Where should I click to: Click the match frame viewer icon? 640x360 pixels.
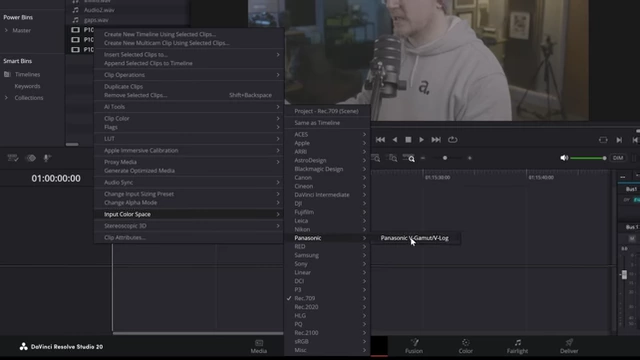point(603,140)
